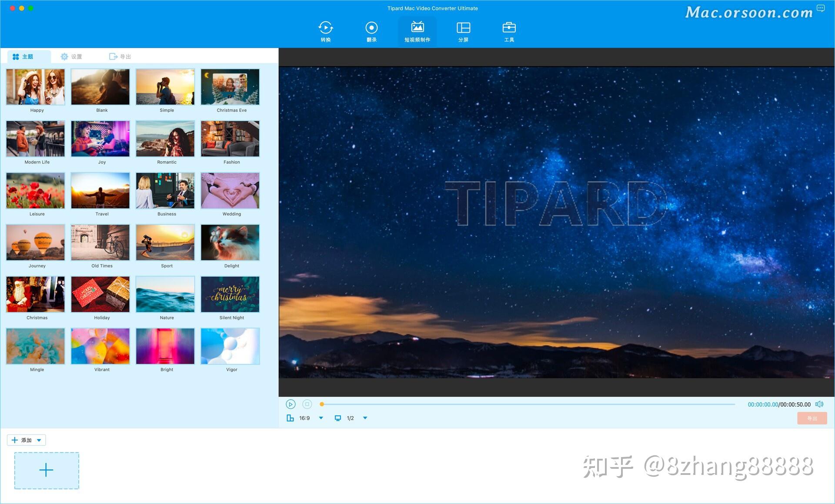Select the Christmas Eve theme thumbnail
Image resolution: width=835 pixels, height=504 pixels.
230,87
